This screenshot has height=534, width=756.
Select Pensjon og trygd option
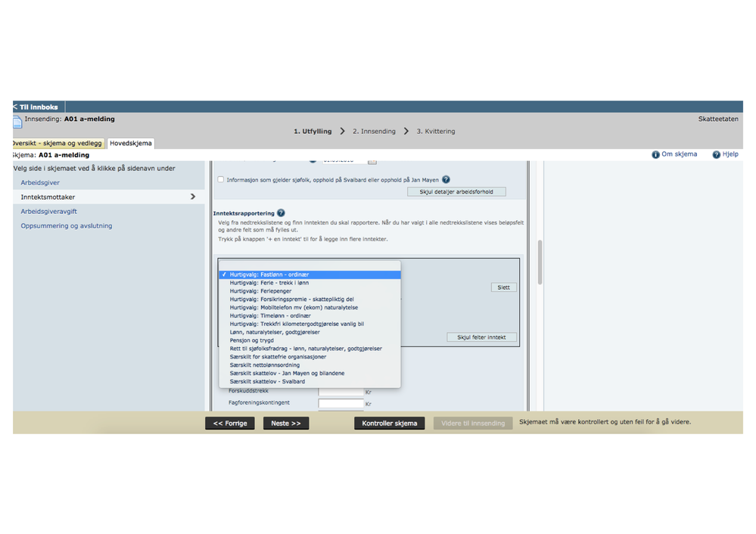tap(310, 340)
